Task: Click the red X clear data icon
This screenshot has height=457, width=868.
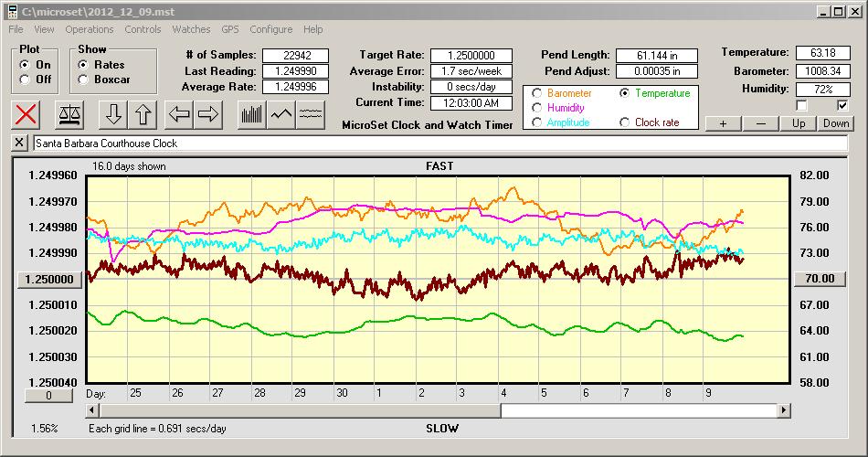Action: pos(26,114)
